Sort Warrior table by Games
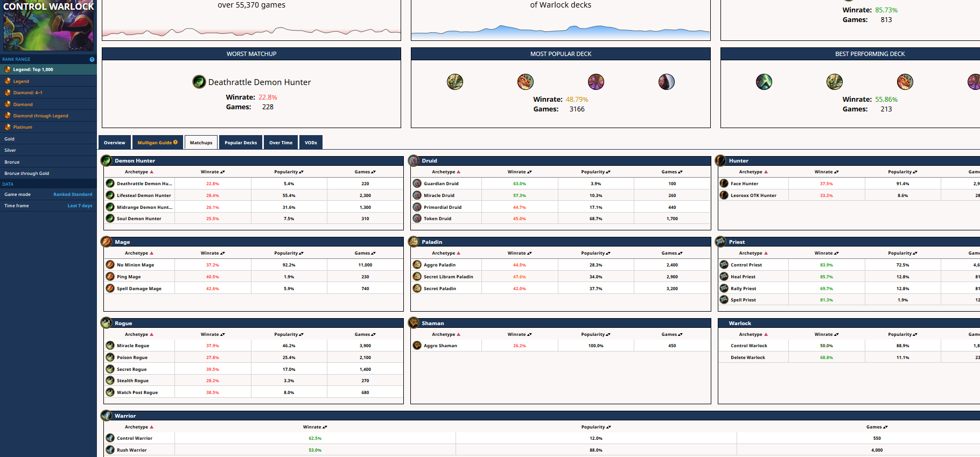Viewport: 980px width, 457px height. pyautogui.click(x=877, y=427)
